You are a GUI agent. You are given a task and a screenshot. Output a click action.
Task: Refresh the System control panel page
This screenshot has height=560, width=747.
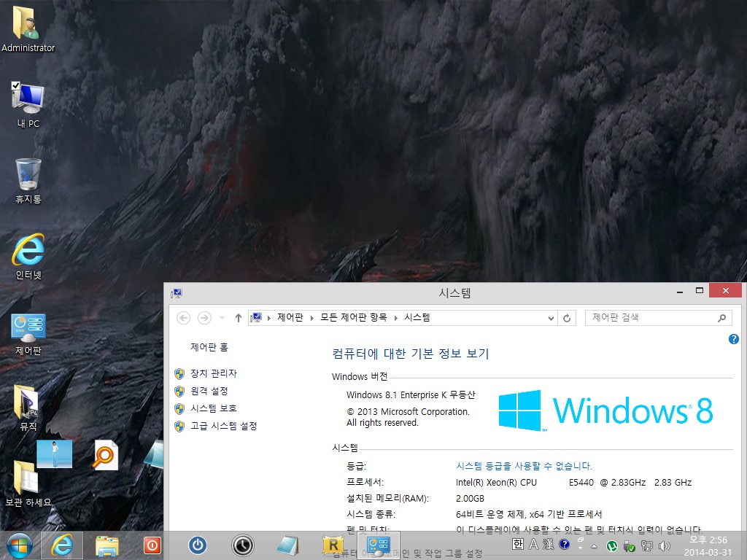pos(567,318)
